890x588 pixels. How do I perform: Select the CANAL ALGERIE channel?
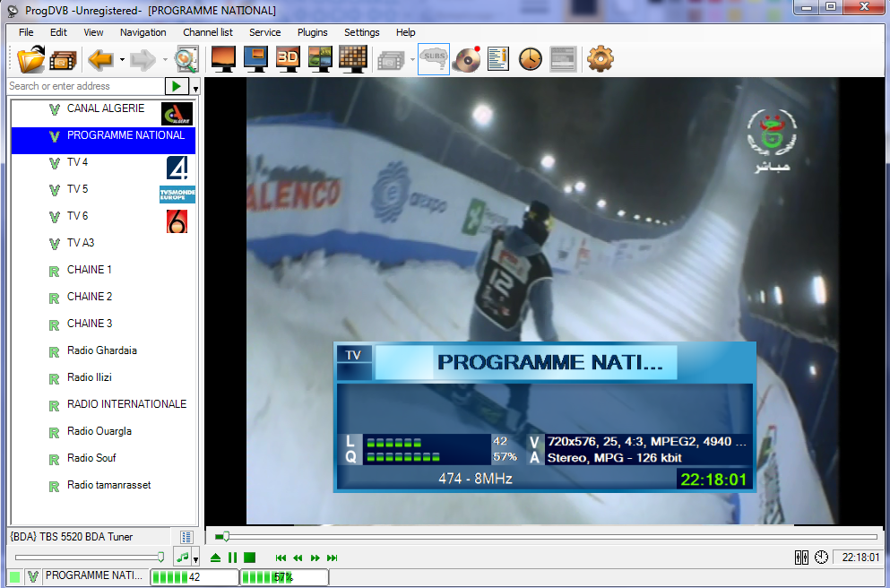tap(106, 109)
